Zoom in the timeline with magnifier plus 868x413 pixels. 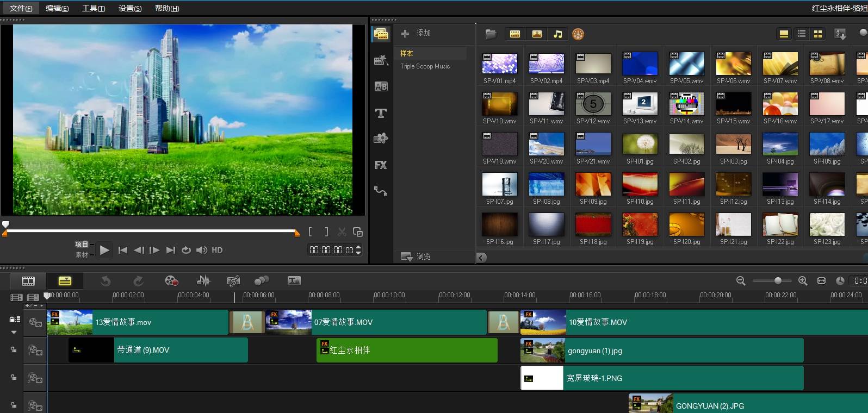(803, 281)
